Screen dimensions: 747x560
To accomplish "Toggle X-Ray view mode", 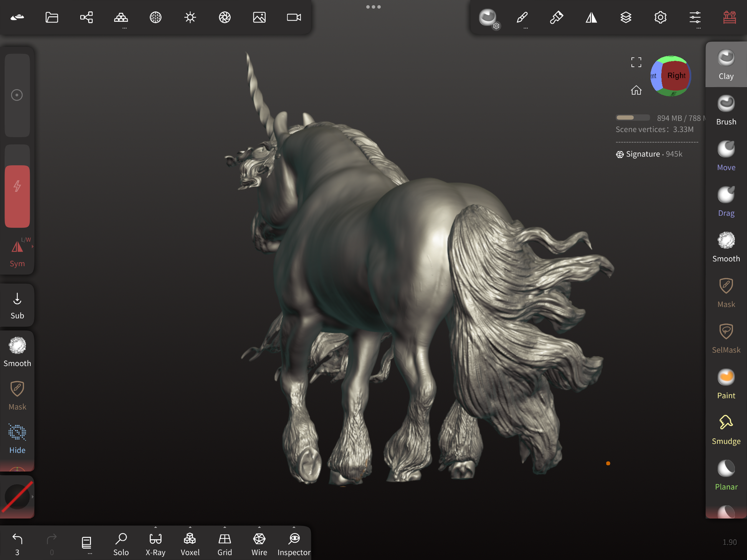I will 155,544.
